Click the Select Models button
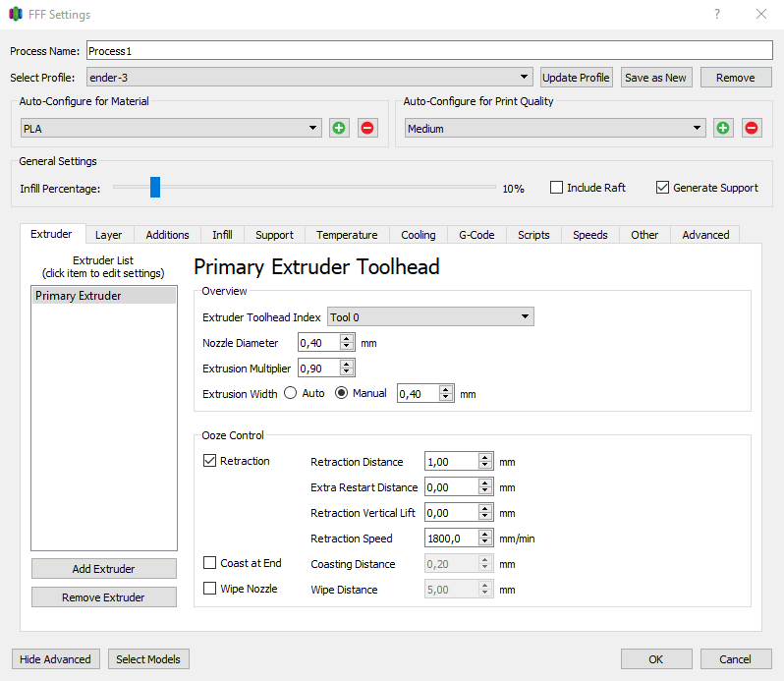Image resolution: width=784 pixels, height=681 pixels. (x=148, y=659)
